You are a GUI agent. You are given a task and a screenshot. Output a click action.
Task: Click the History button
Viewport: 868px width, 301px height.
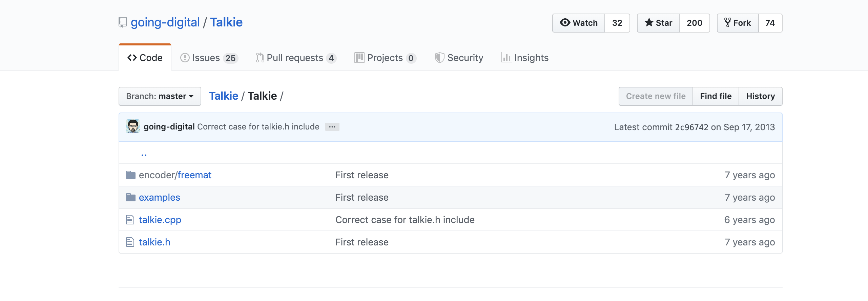(x=761, y=96)
